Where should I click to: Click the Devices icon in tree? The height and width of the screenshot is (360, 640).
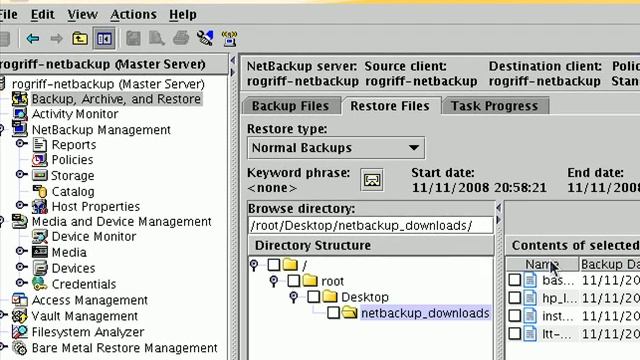[x=40, y=268]
